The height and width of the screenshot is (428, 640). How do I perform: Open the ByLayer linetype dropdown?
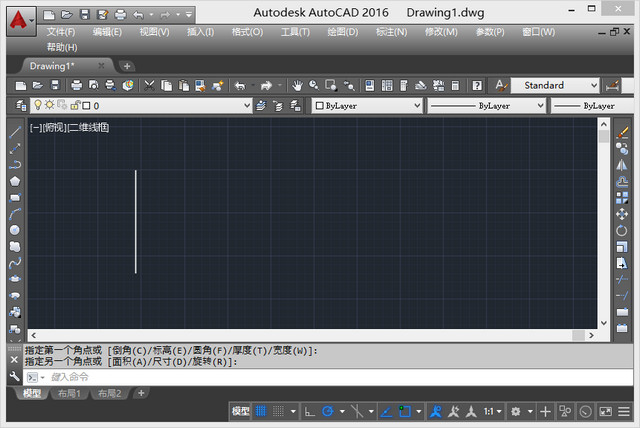click(x=540, y=106)
